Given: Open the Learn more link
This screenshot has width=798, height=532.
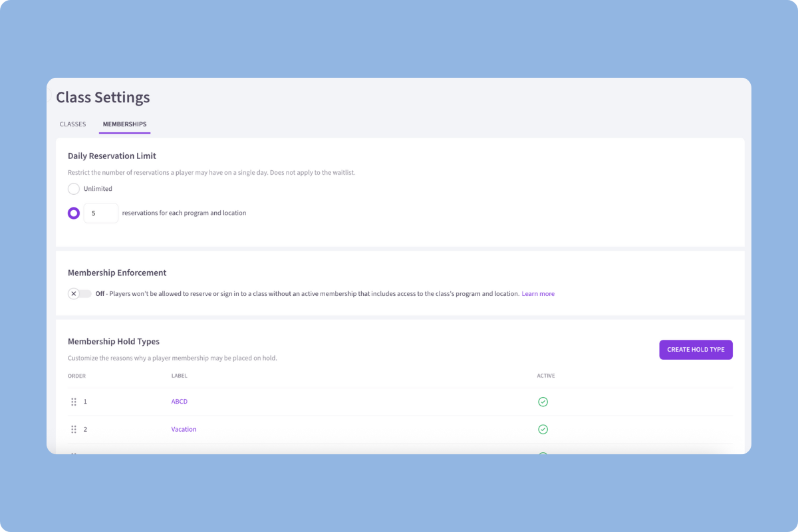Looking at the screenshot, I should (x=538, y=293).
